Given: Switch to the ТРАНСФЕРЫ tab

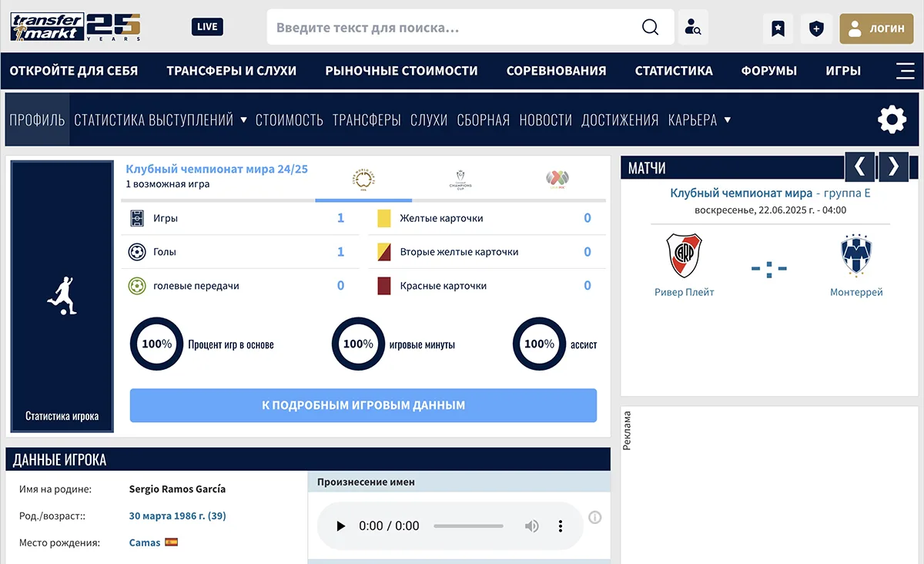Looking at the screenshot, I should coord(366,119).
